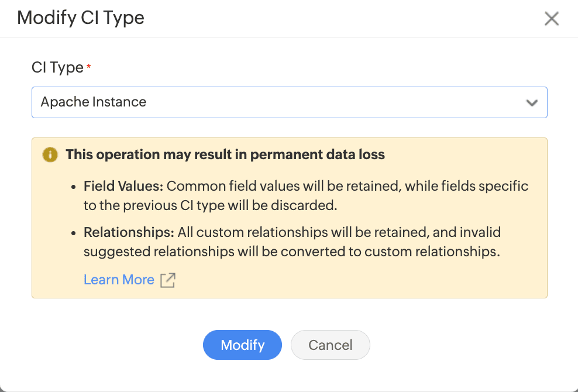Click the bold Relationships label
Screen dimensions: 578x392
click(129, 232)
